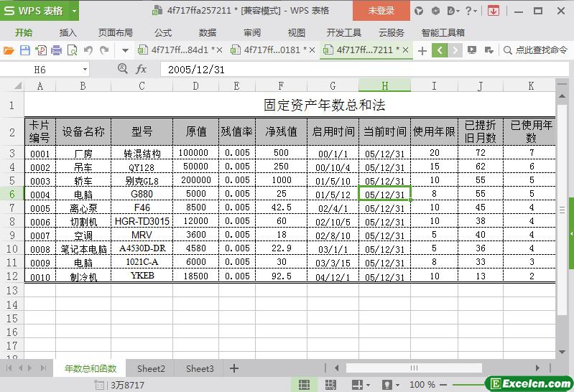Click the fx insert function icon
This screenshot has width=574, height=392.
[141, 69]
